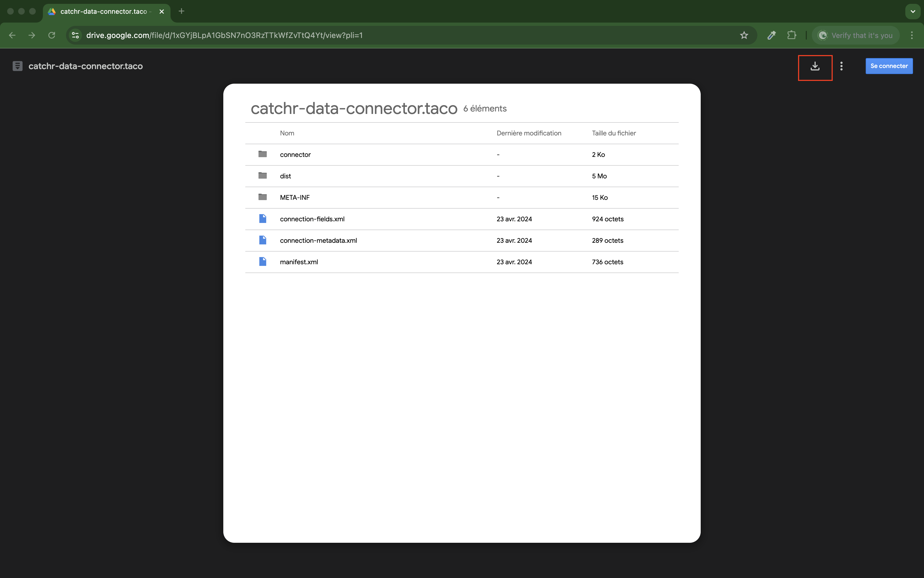
Task: Click the date for manifest.xml
Action: tap(514, 262)
